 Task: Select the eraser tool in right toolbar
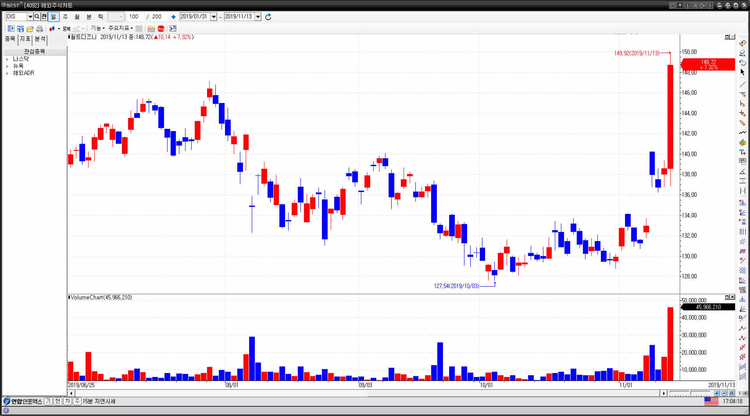pyautogui.click(x=742, y=53)
